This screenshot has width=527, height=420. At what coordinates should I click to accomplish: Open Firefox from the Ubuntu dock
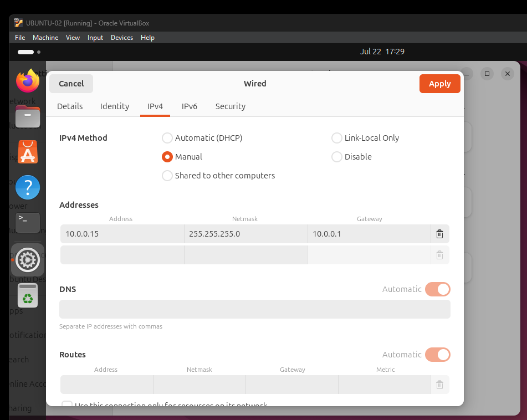click(x=28, y=81)
